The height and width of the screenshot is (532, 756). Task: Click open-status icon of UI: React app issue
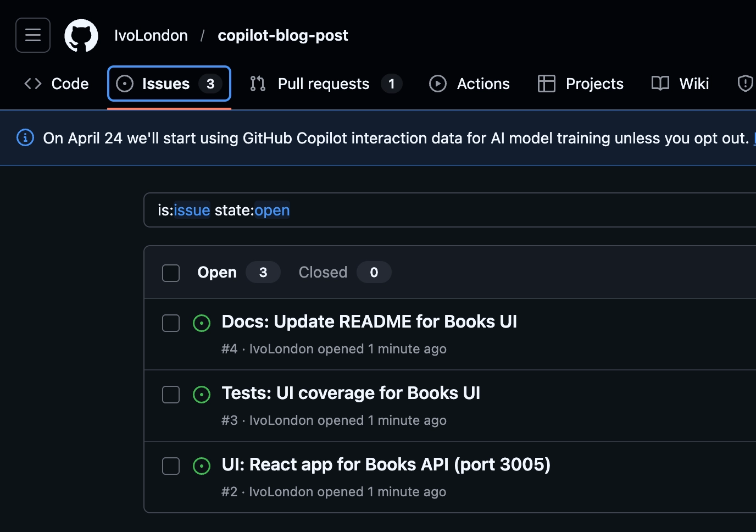click(202, 466)
